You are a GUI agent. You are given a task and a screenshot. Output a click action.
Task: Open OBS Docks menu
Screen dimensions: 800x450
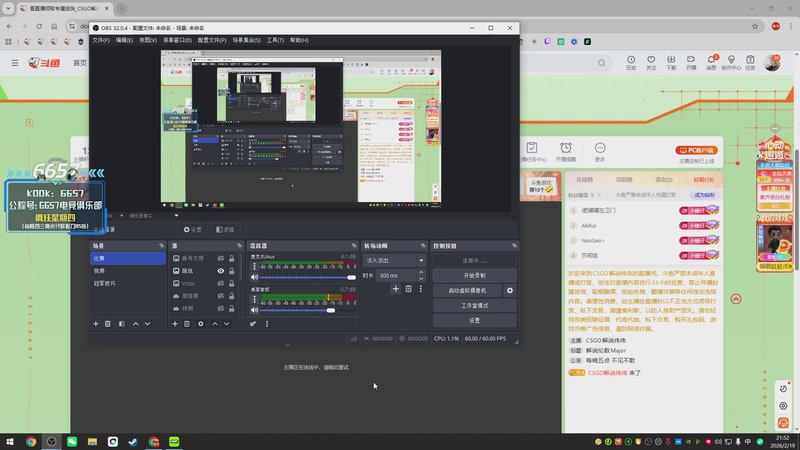click(177, 40)
